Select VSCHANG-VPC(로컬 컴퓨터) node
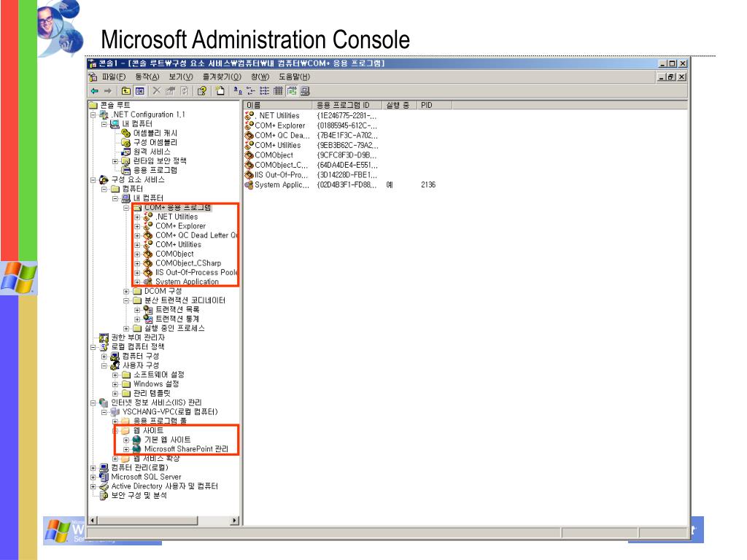Image resolution: width=747 pixels, height=560 pixels. point(169,412)
